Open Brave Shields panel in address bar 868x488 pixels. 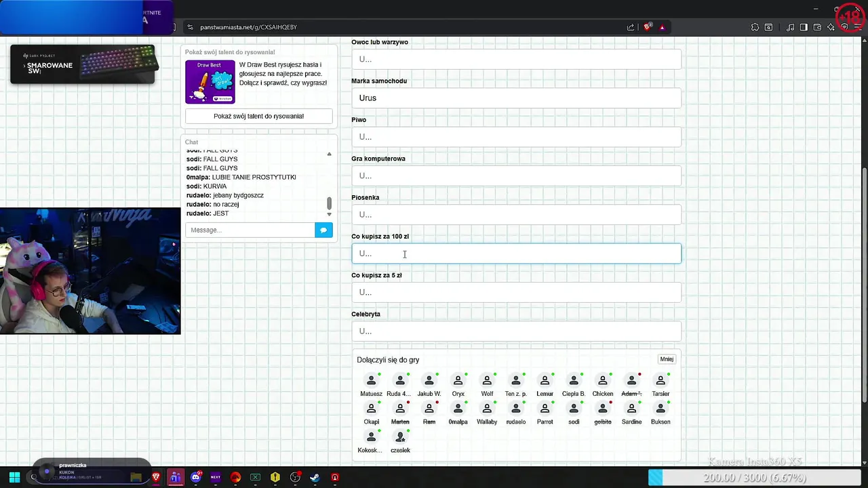point(648,27)
